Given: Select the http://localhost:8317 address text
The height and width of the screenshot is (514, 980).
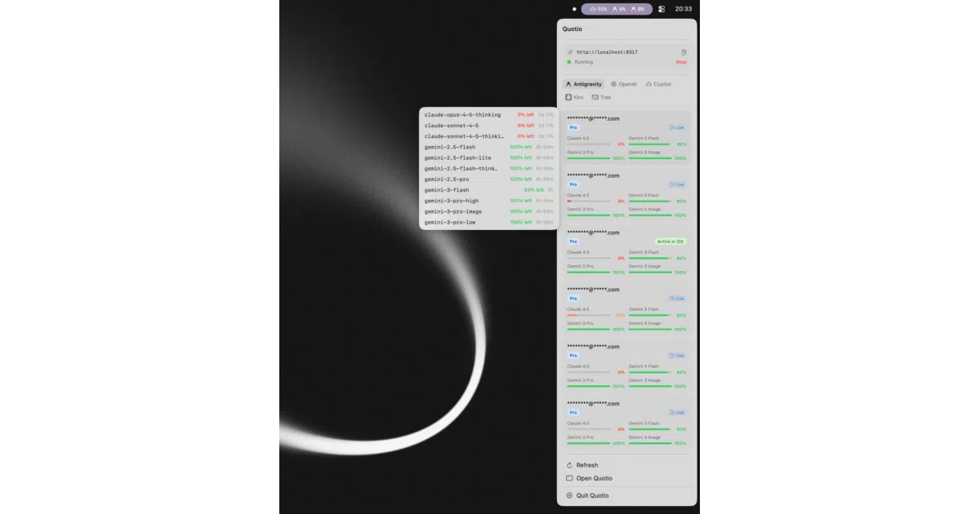Looking at the screenshot, I should 607,52.
